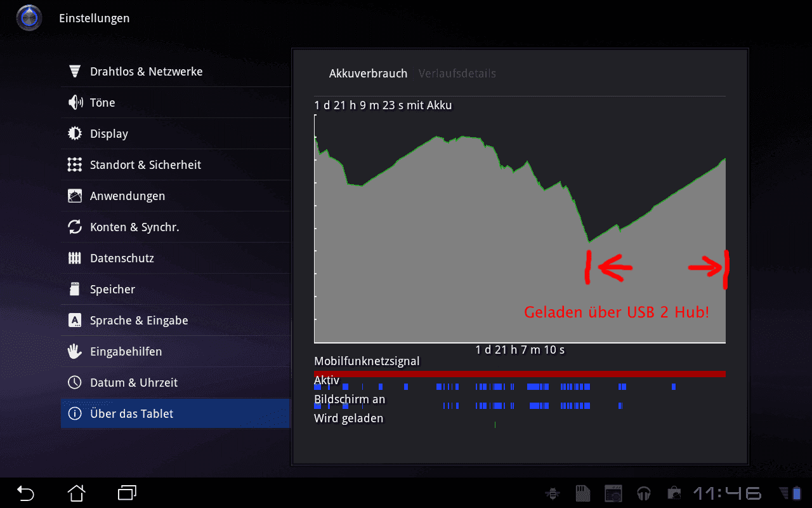Screen dimensions: 812x508
Task: Click the dotted grid icon beside Standort & Sicherheit
Action: coord(75,164)
